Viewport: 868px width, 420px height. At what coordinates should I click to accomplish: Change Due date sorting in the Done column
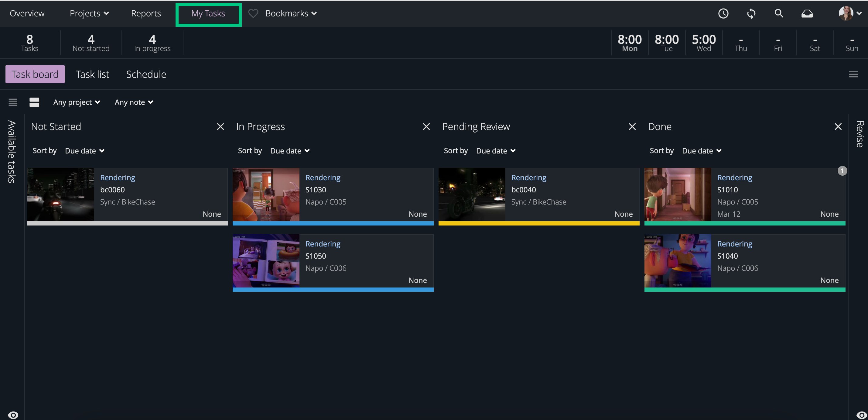[x=702, y=151]
